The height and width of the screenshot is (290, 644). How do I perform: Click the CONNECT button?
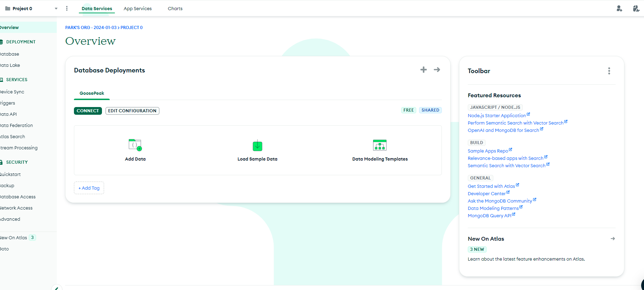[88, 111]
